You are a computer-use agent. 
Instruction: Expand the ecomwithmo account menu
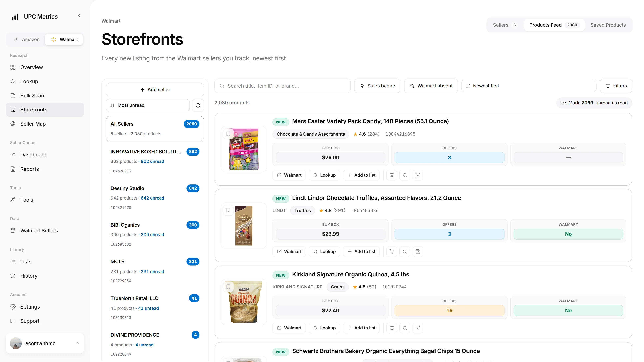[x=45, y=343]
